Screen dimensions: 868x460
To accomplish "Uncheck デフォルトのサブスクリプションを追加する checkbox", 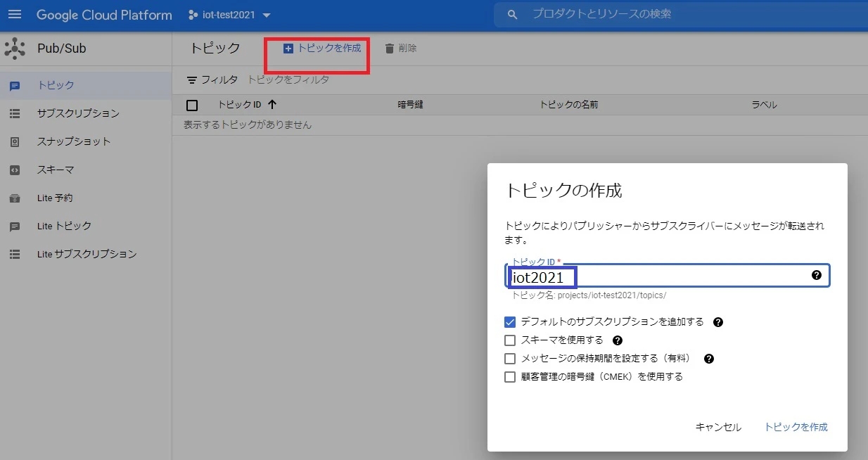I will (511, 322).
